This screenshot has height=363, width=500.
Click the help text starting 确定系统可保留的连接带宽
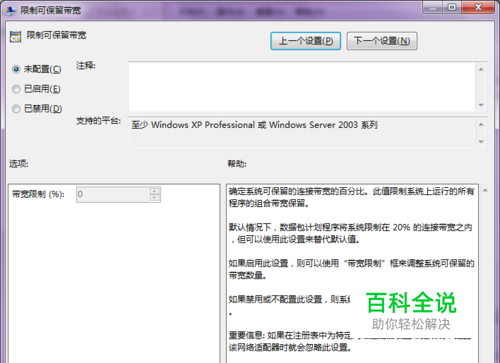click(x=351, y=197)
